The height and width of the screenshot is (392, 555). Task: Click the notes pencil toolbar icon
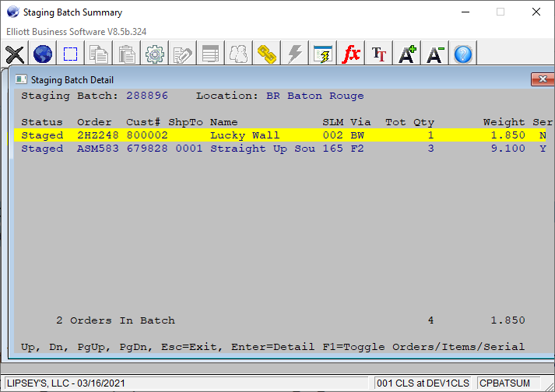pos(183,54)
